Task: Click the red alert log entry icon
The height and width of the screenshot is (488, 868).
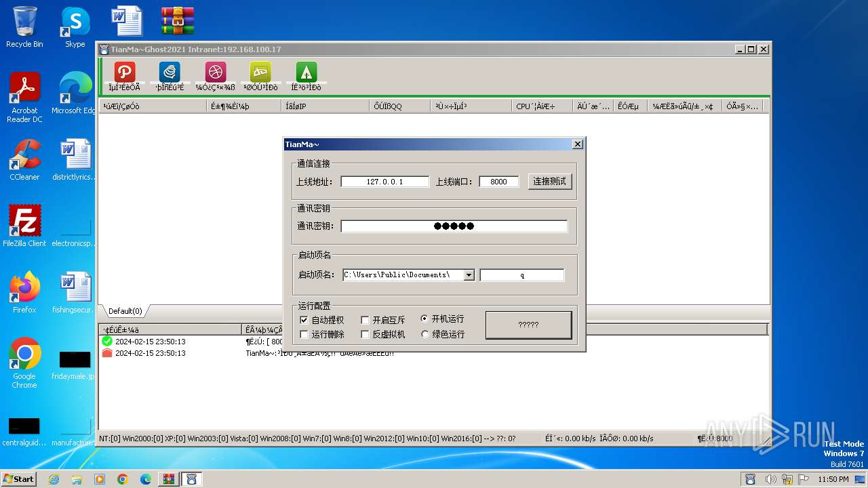Action: [x=107, y=353]
